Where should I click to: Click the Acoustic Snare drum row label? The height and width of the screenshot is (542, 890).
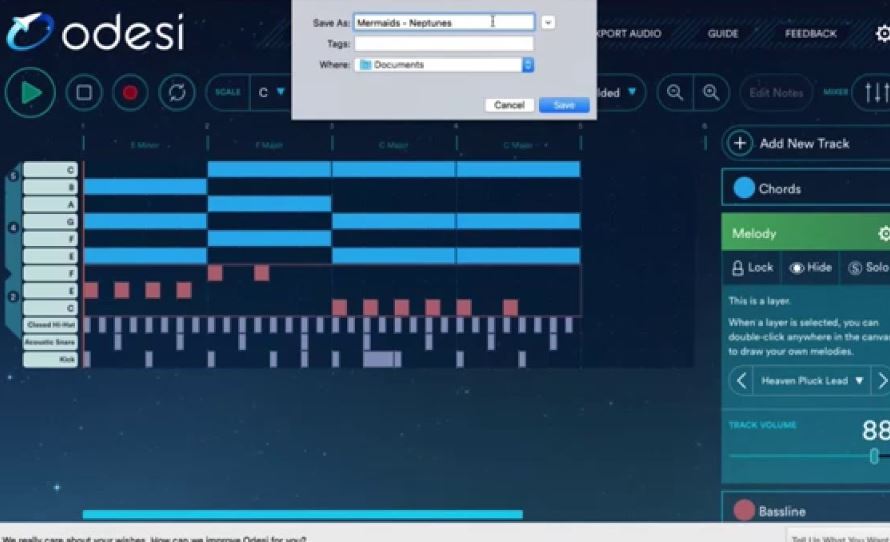tap(50, 342)
